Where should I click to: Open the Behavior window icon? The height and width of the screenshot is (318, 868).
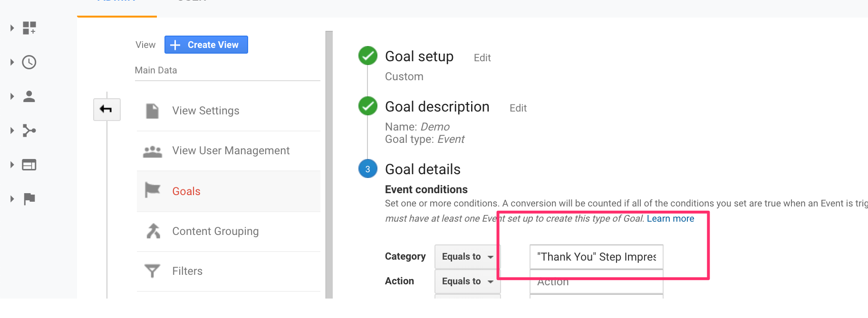[x=29, y=165]
